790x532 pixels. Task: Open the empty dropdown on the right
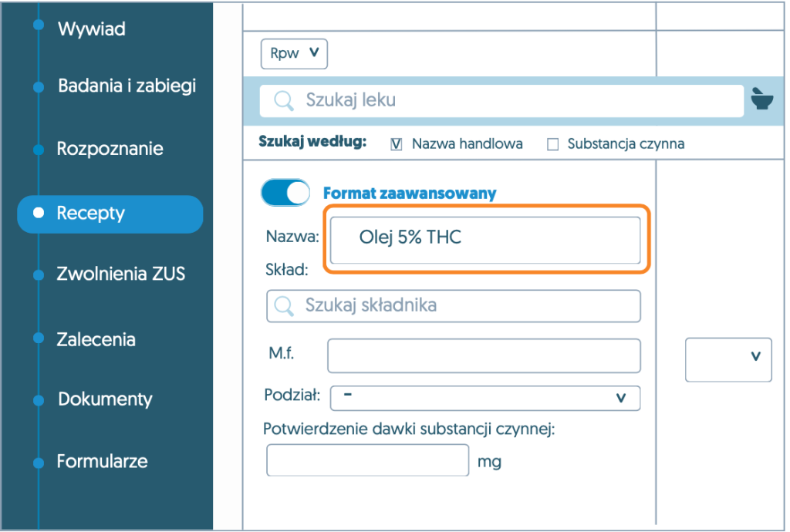[728, 359]
